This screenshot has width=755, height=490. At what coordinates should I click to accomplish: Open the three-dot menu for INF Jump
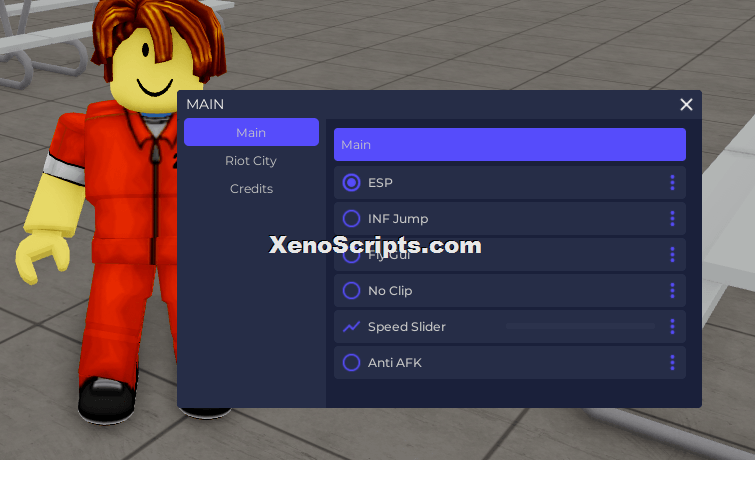(x=672, y=219)
